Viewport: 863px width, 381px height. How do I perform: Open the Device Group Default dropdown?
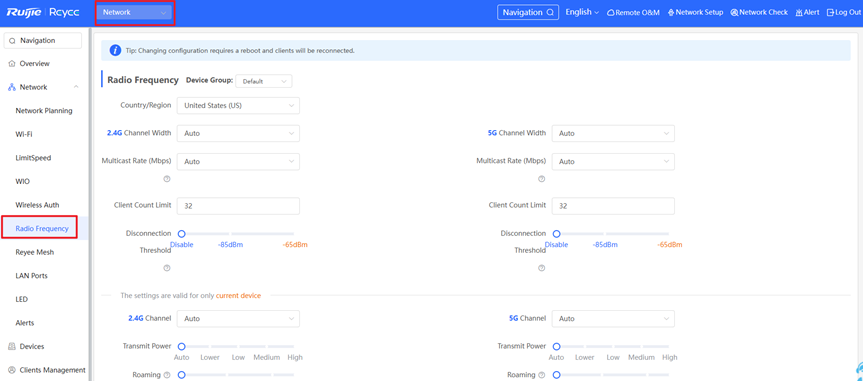click(x=264, y=81)
